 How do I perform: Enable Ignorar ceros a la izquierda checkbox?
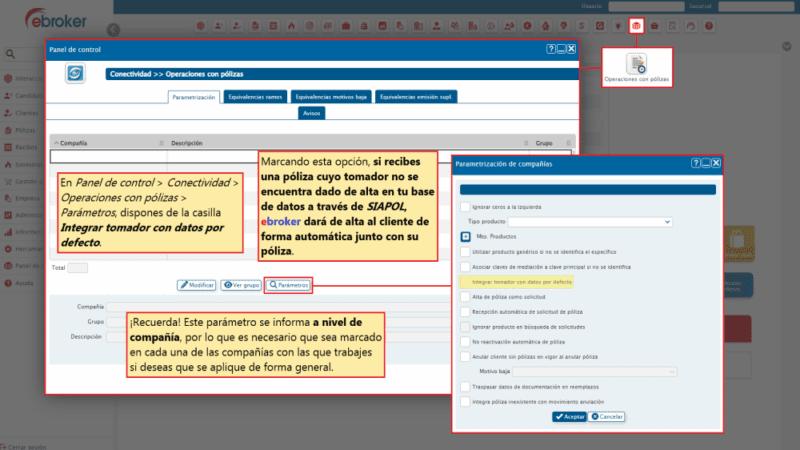tap(465, 207)
